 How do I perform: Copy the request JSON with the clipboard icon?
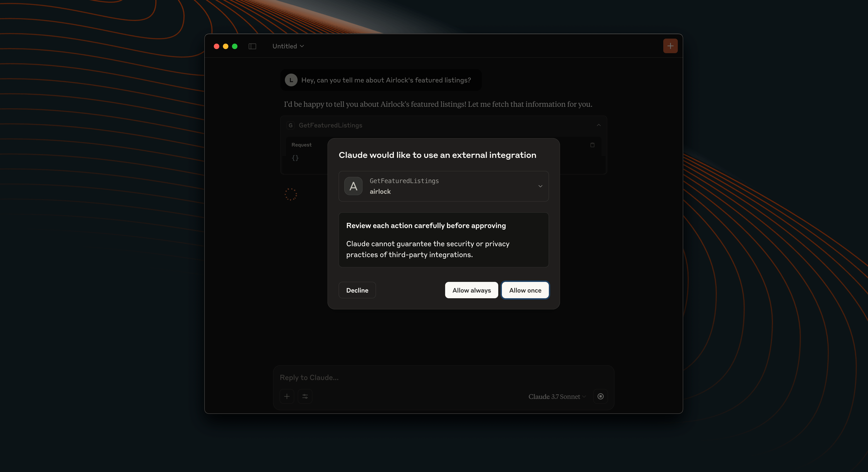point(593,145)
